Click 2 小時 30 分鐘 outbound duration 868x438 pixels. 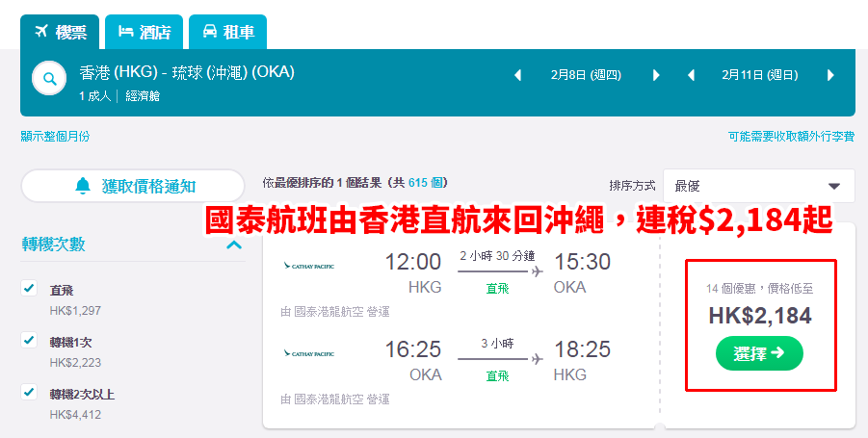(x=497, y=256)
